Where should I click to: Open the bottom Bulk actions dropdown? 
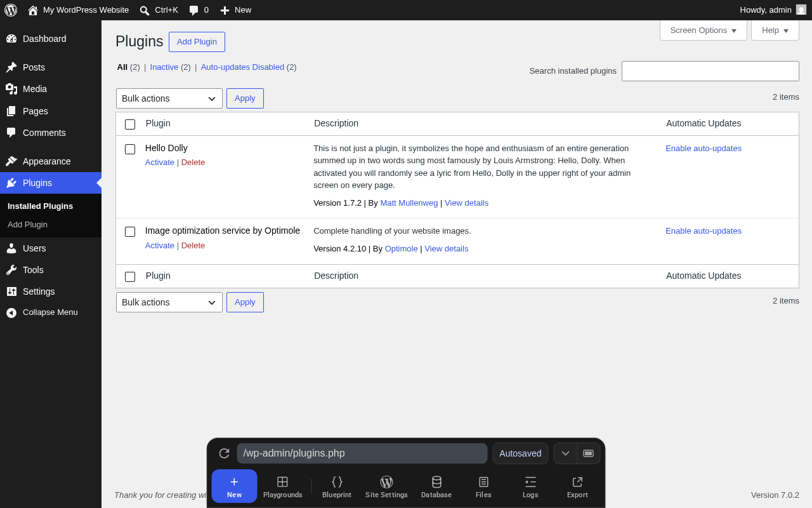click(x=169, y=302)
